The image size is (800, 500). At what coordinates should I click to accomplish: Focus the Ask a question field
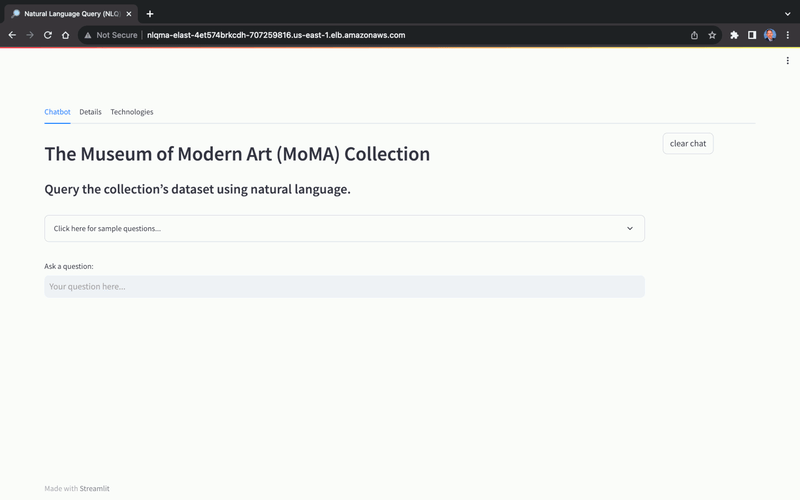(x=344, y=286)
